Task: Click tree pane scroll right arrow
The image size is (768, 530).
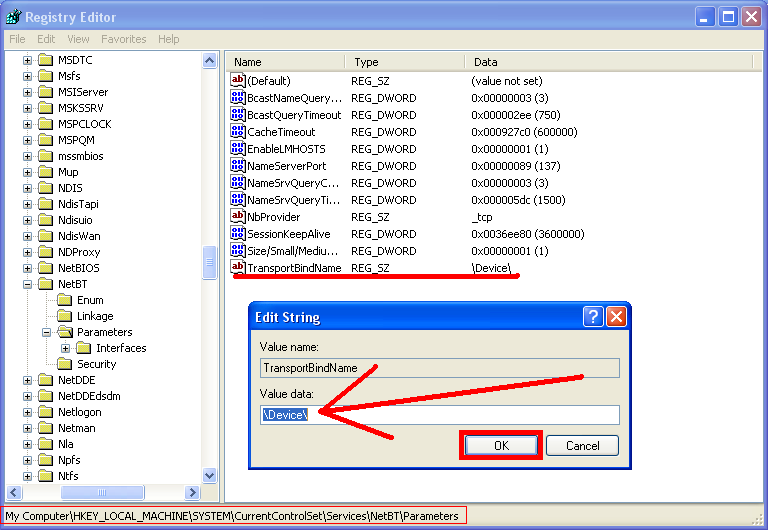Action: click(192, 492)
